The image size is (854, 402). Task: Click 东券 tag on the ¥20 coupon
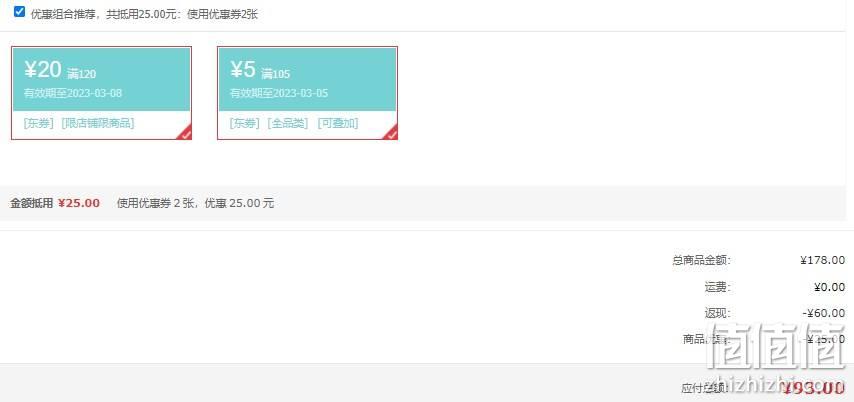pyautogui.click(x=39, y=123)
